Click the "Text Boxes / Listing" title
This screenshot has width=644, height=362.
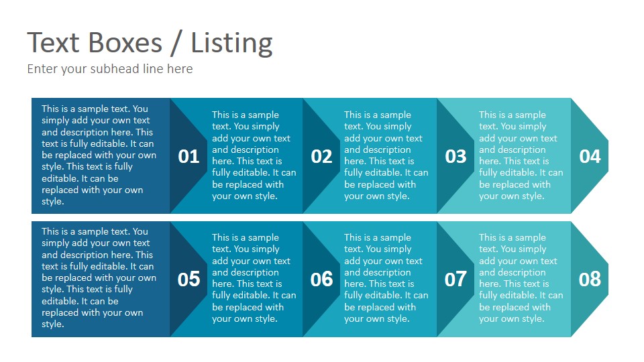(x=150, y=43)
